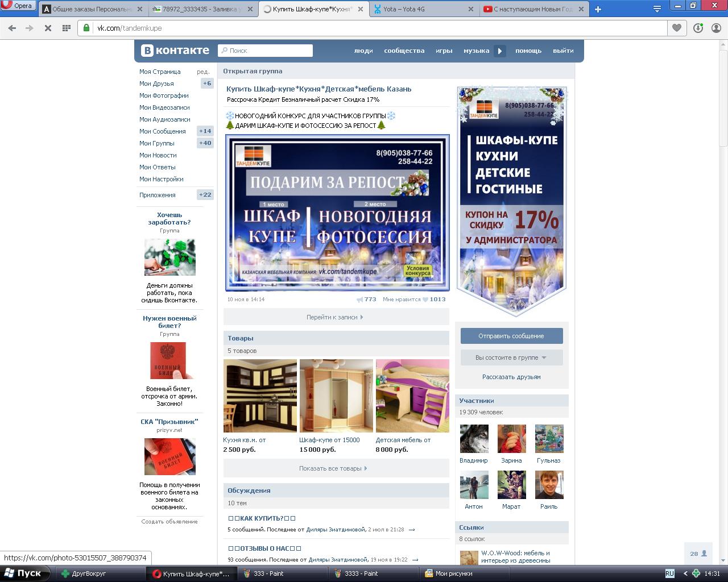728x582 pixels.
Task: Open member Владимир's avatar
Action: (x=474, y=439)
